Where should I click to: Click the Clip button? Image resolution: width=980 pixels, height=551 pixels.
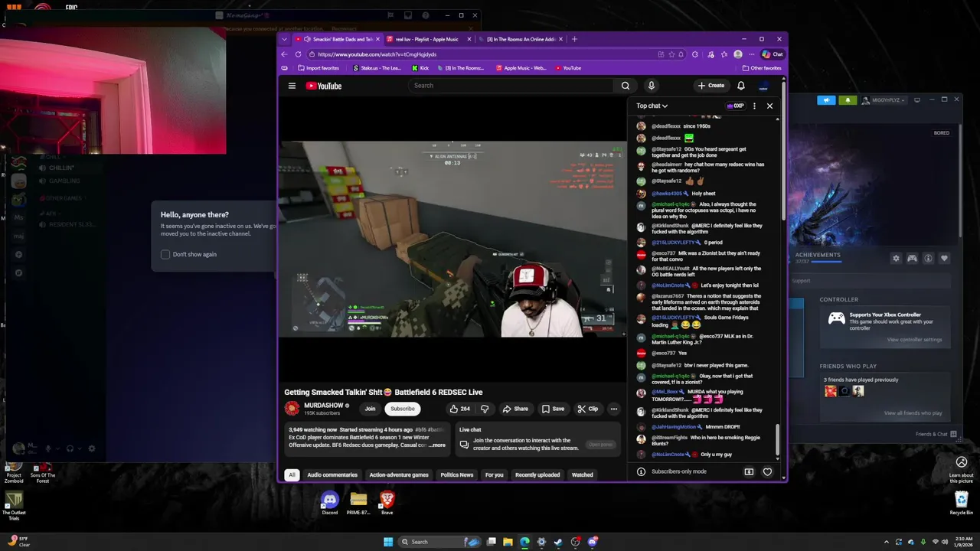click(x=588, y=409)
